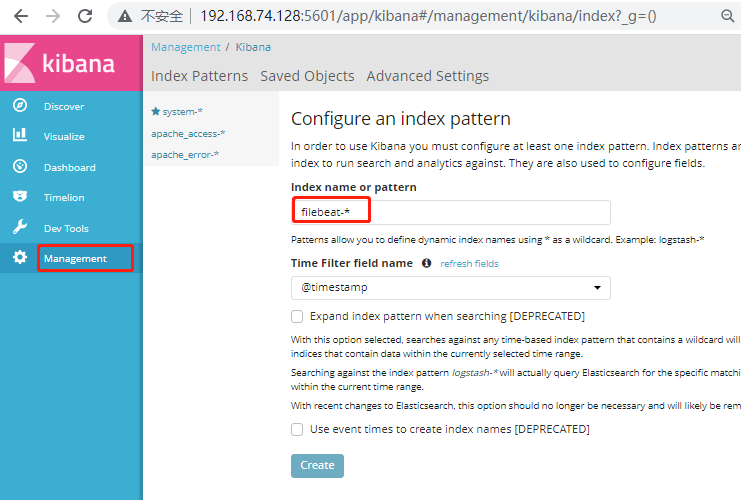Switch to the Index Patterns tab
Screen dimensions: 741x500
(x=199, y=76)
